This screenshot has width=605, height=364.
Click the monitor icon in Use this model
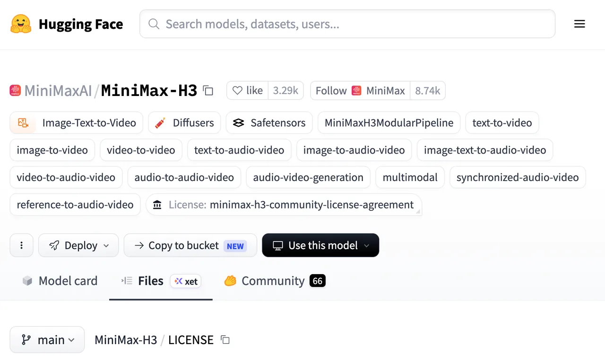tap(278, 245)
